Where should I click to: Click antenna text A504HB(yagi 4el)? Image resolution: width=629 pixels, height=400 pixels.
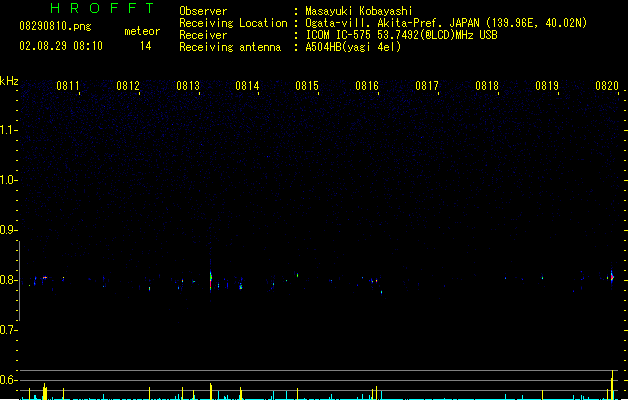click(353, 47)
